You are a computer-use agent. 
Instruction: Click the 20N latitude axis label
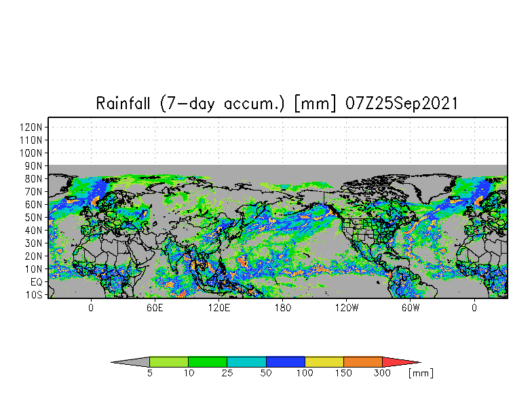point(34,256)
